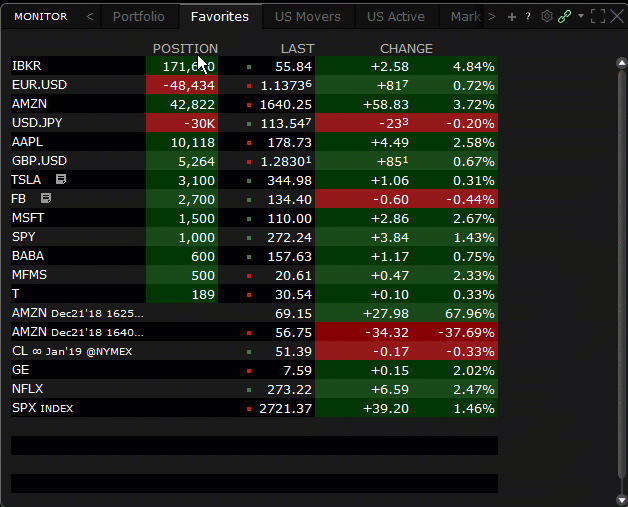Click the CHANGE column header
This screenshot has height=507, width=628.
point(406,48)
